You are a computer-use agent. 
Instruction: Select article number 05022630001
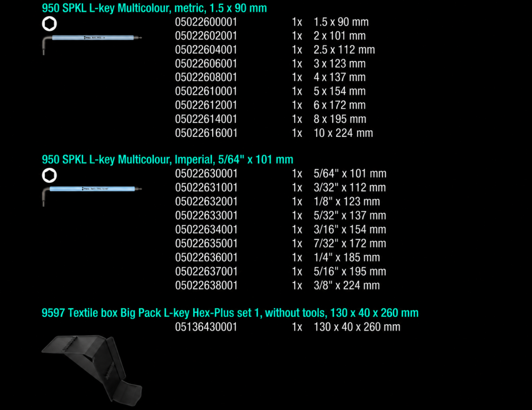pos(206,174)
